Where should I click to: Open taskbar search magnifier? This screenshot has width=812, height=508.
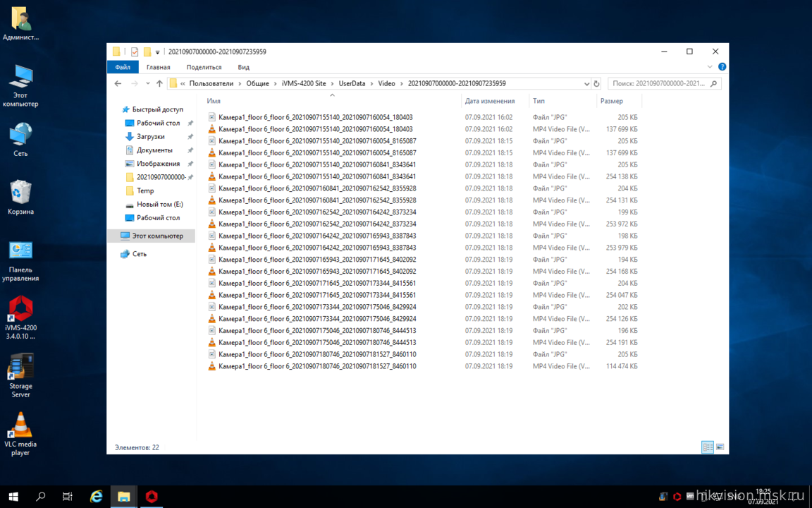(x=40, y=497)
